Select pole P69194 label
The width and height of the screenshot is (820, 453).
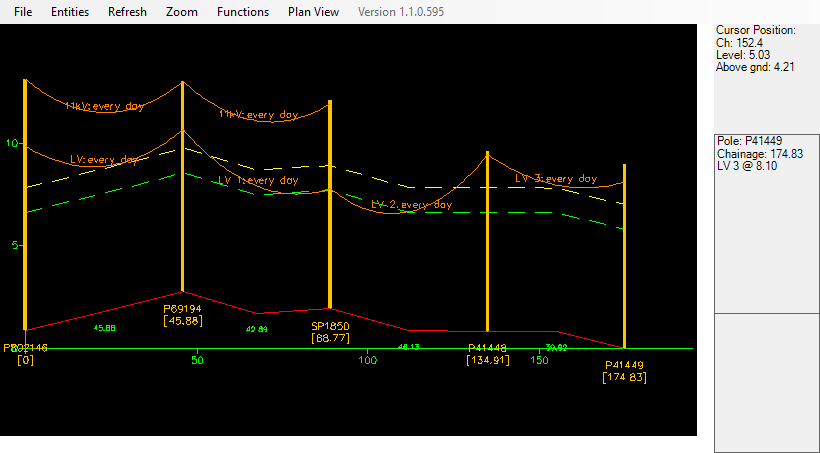pyautogui.click(x=183, y=310)
